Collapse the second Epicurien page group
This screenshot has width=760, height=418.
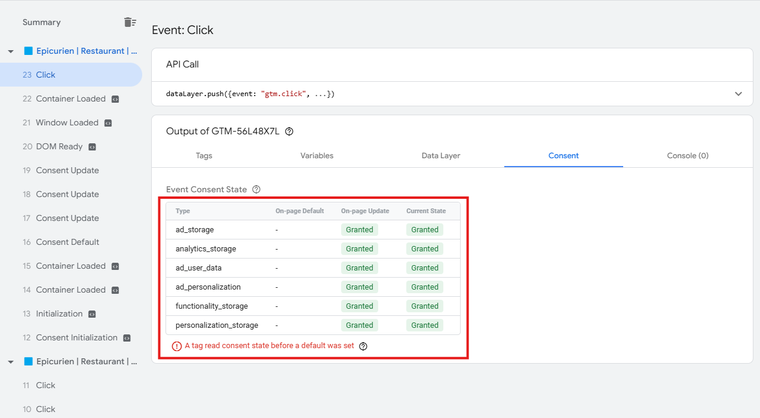pos(11,362)
